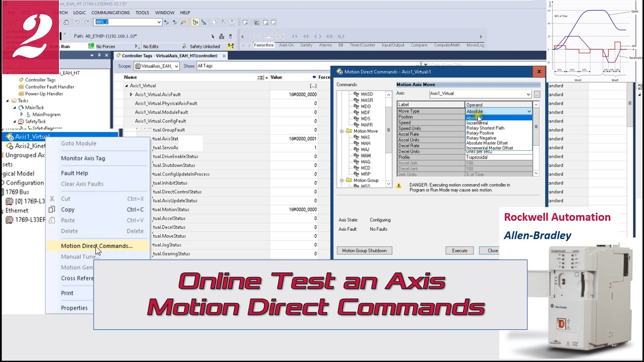Expand the Axis1_Virtual.AxisFault tag
This screenshot has height=362, width=644.
tap(131, 95)
